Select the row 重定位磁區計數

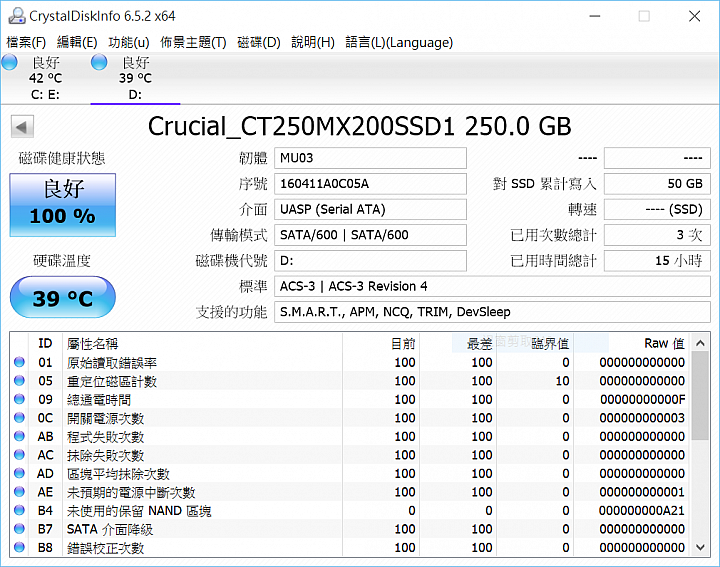click(x=350, y=381)
